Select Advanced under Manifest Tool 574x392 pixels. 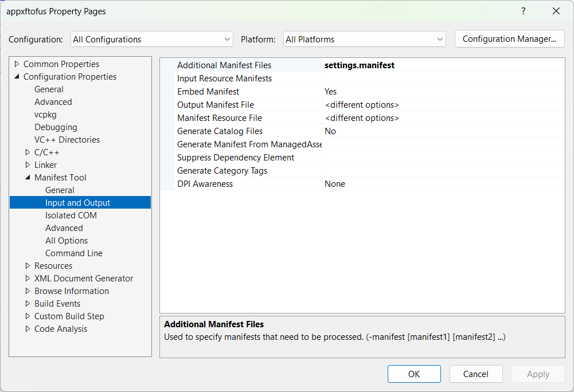64,228
